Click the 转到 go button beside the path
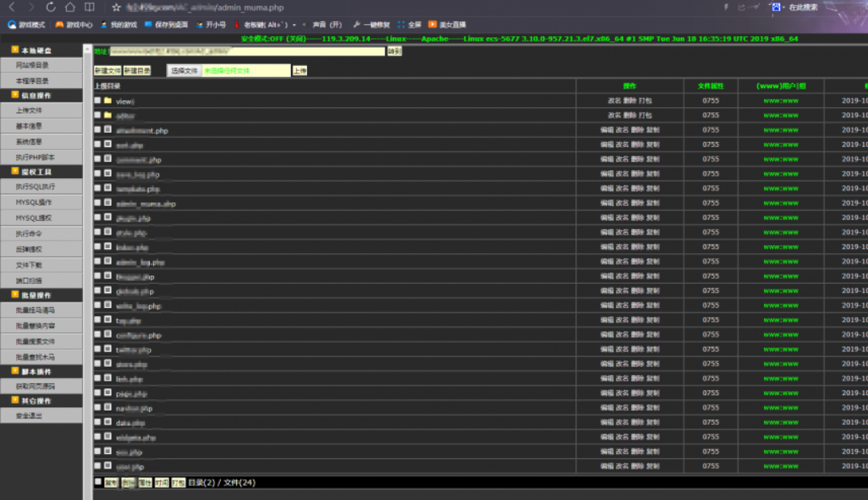This screenshot has height=500, width=868. [x=394, y=51]
